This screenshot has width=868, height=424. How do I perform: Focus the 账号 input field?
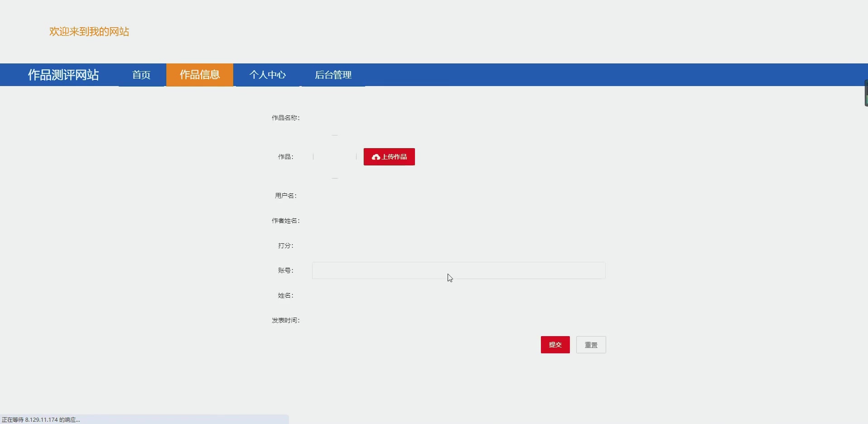[x=459, y=270]
